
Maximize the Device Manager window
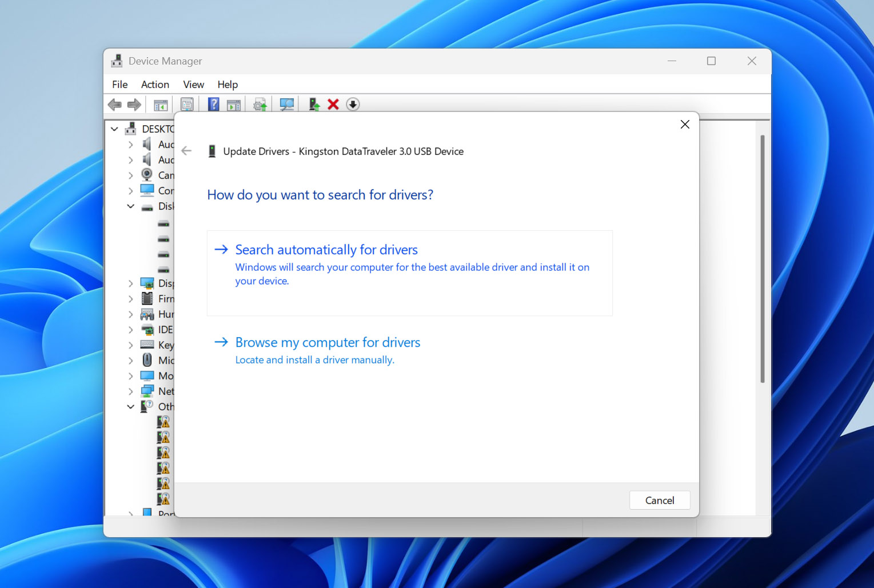pyautogui.click(x=711, y=61)
